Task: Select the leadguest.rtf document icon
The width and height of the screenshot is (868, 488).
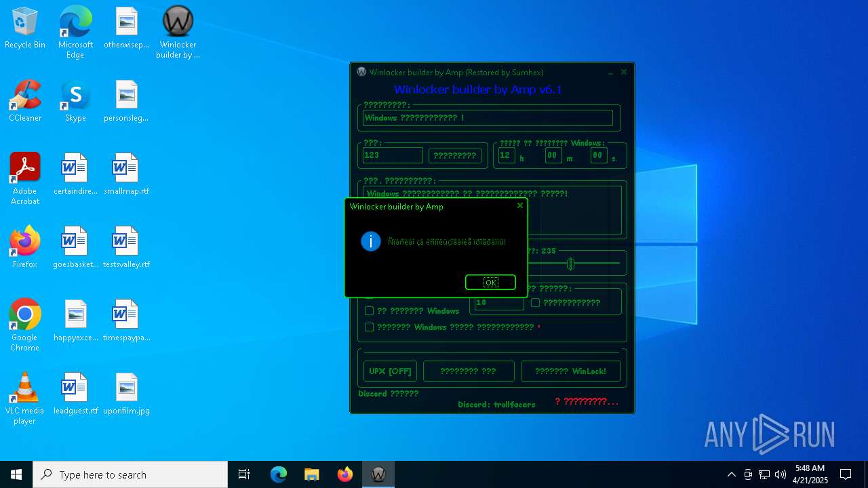Action: tap(75, 394)
